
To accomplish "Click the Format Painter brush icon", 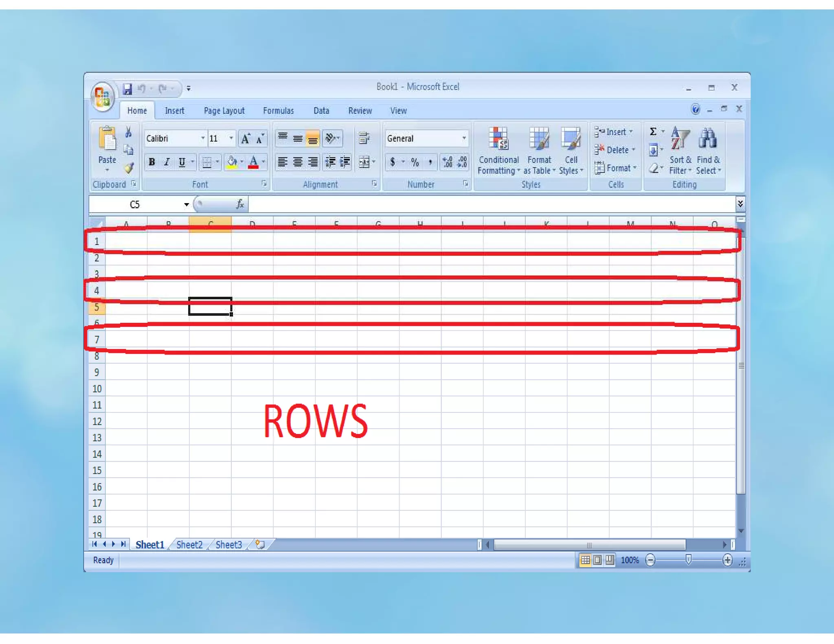I will point(129,168).
